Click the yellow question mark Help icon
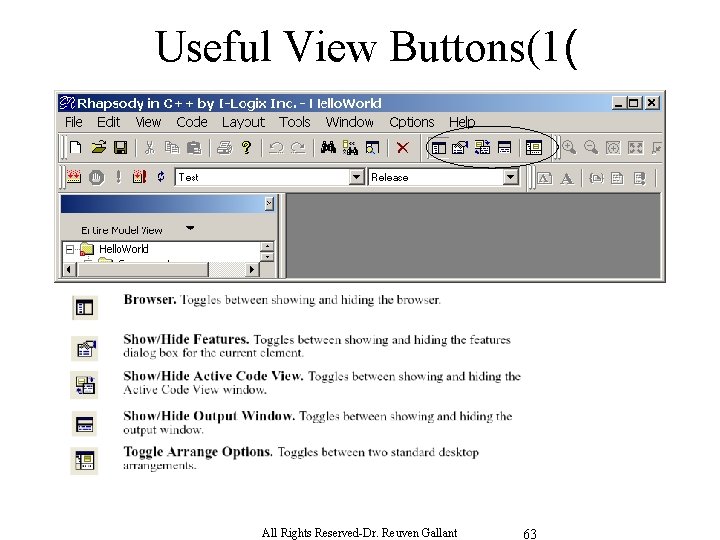This screenshot has width=720, height=540. (x=247, y=147)
